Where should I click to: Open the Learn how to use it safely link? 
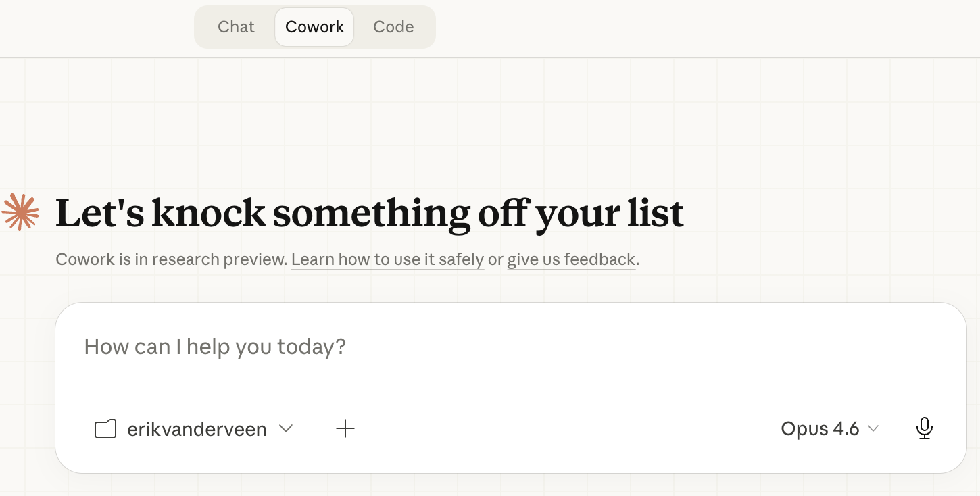tap(387, 259)
